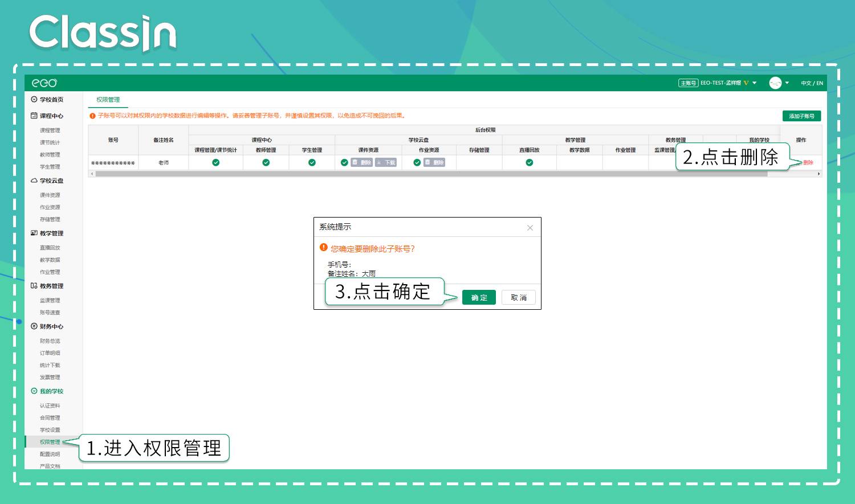Image resolution: width=855 pixels, height=504 pixels.
Task: Click the 主账号 badge in the header
Action: tap(688, 83)
